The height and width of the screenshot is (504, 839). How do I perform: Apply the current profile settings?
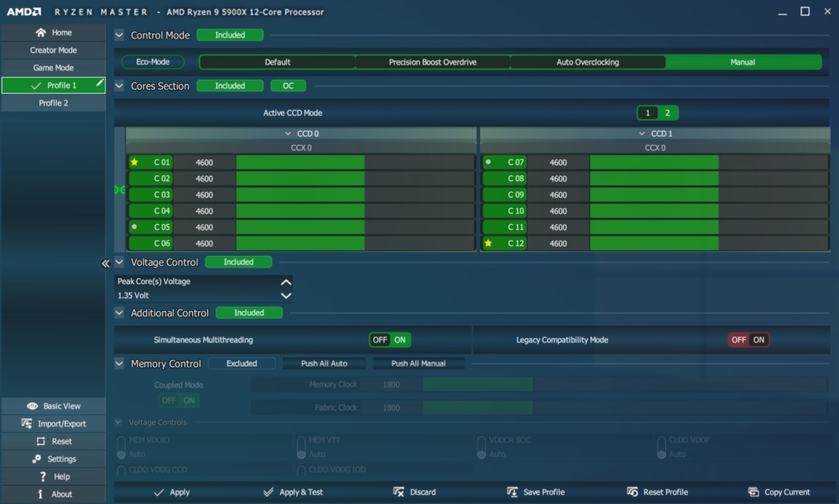[172, 492]
